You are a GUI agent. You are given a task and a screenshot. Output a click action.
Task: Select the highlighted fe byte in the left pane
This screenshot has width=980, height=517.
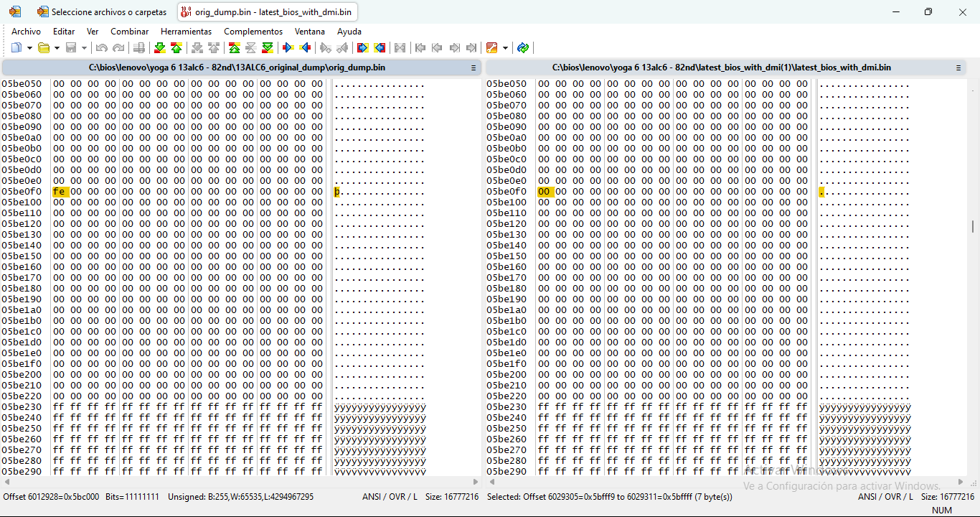59,192
